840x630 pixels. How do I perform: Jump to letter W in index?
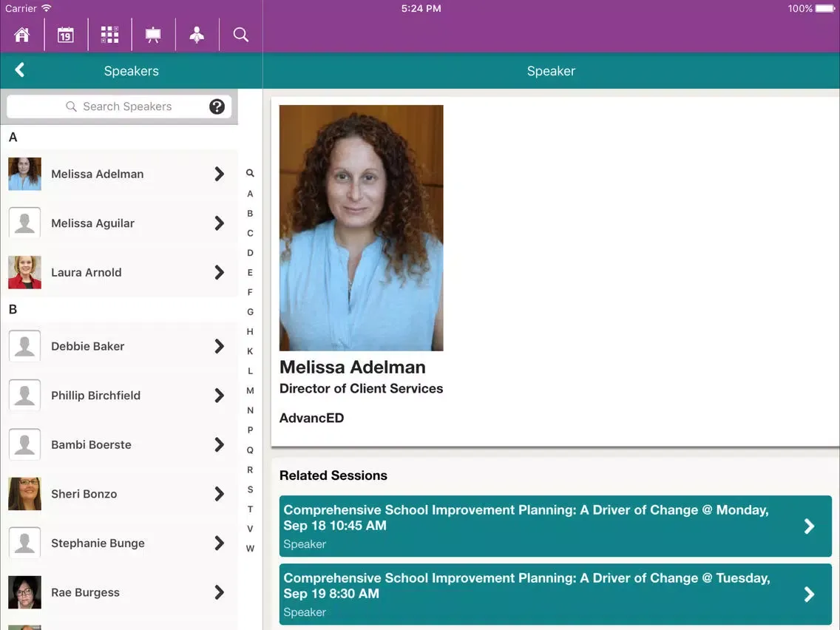click(250, 549)
